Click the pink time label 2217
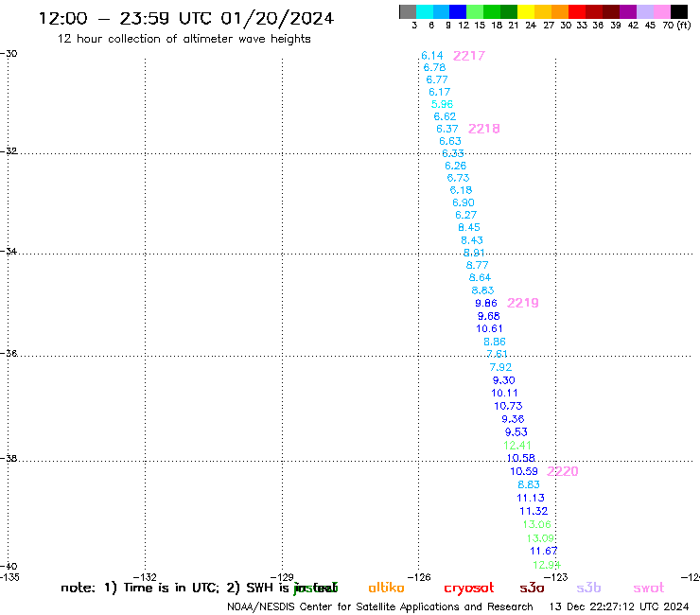Viewport: 700px width, 615px height. pos(469,56)
